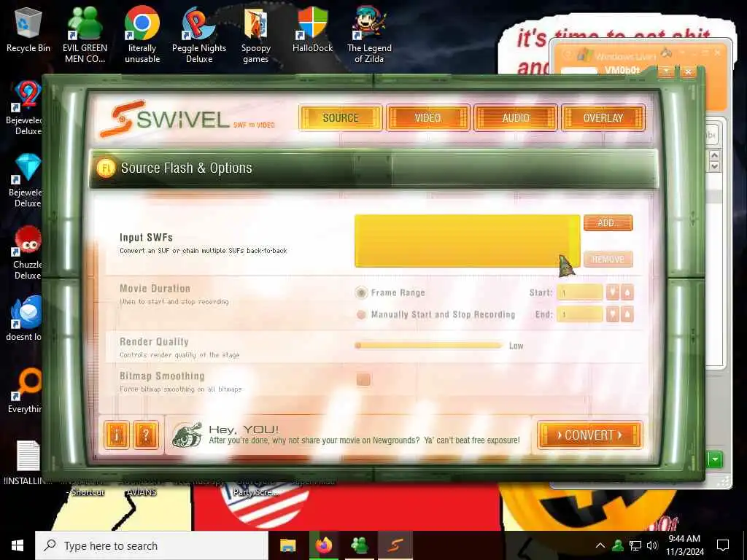Click the network icon in the system tray

(x=635, y=545)
